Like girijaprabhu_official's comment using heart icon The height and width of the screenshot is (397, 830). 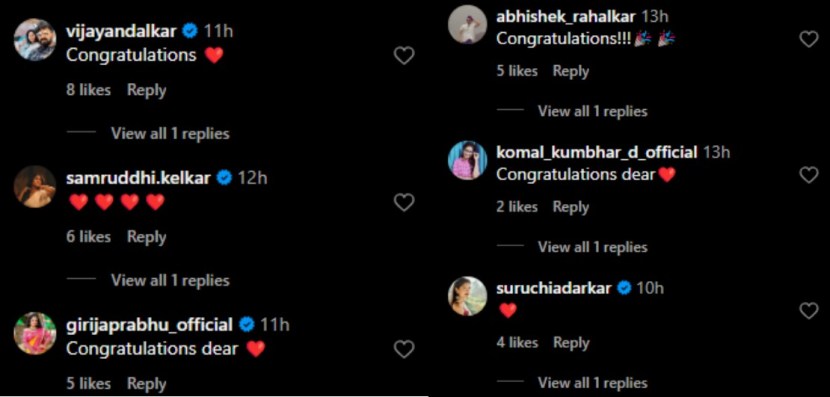(404, 349)
